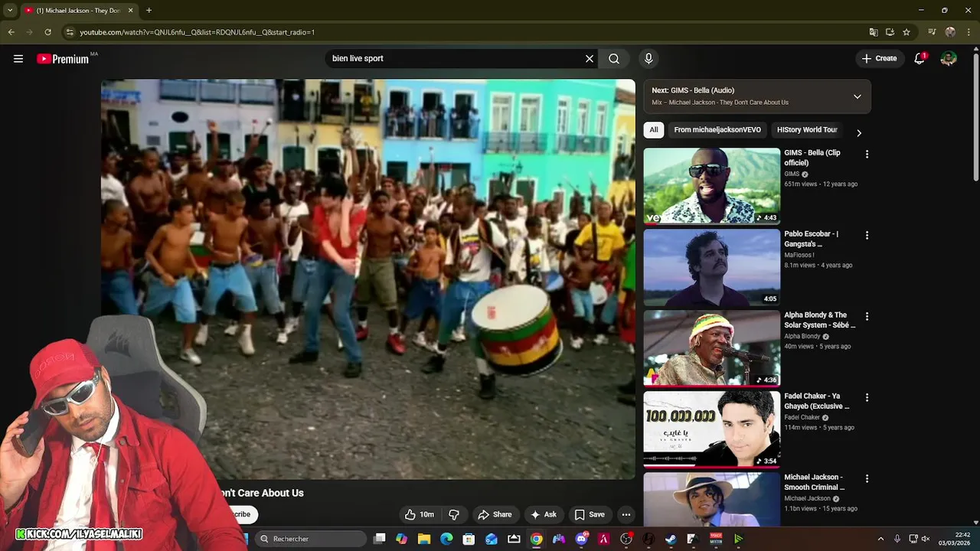980x551 pixels.
Task: Click the Windows taskbar Rechercher search box
Action: click(310, 539)
